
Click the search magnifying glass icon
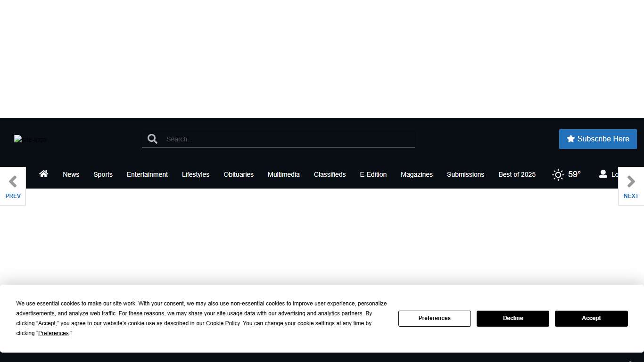pos(152,139)
